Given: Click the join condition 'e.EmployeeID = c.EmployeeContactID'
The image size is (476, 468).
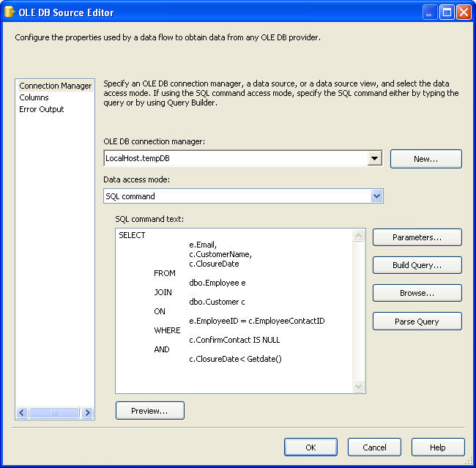Looking at the screenshot, I should click(257, 321).
